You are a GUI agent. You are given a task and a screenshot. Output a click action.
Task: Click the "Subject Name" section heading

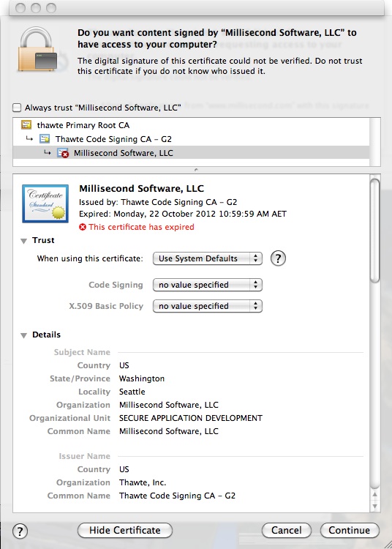tap(82, 352)
